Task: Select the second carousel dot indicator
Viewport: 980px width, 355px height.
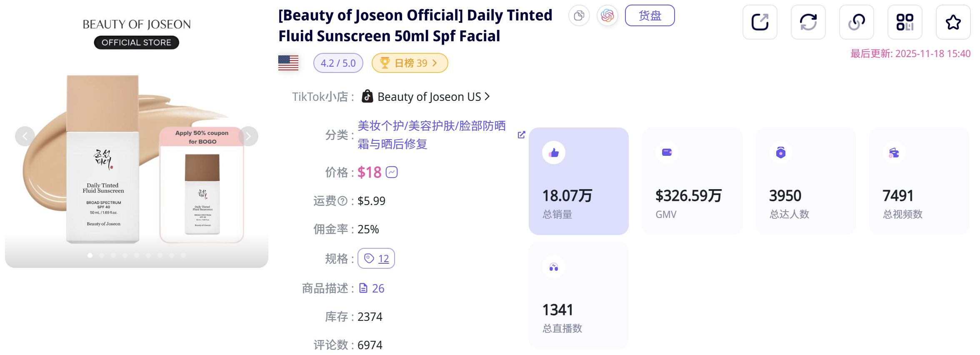Action: tap(102, 255)
